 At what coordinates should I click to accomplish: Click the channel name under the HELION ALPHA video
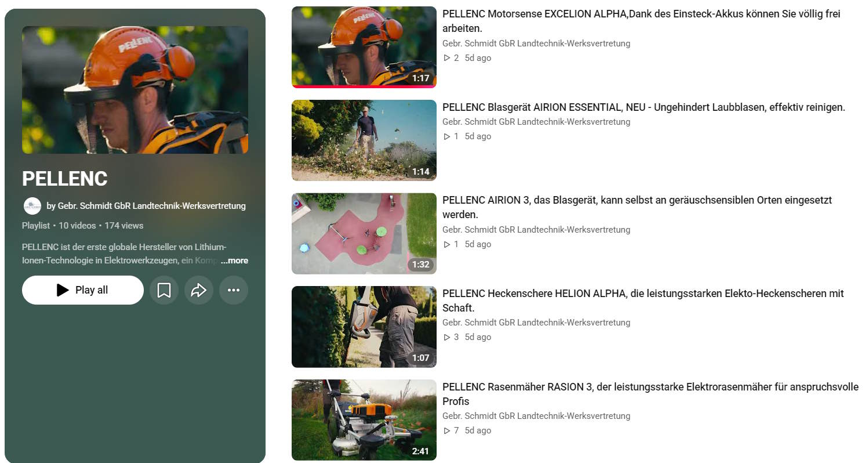coord(536,323)
